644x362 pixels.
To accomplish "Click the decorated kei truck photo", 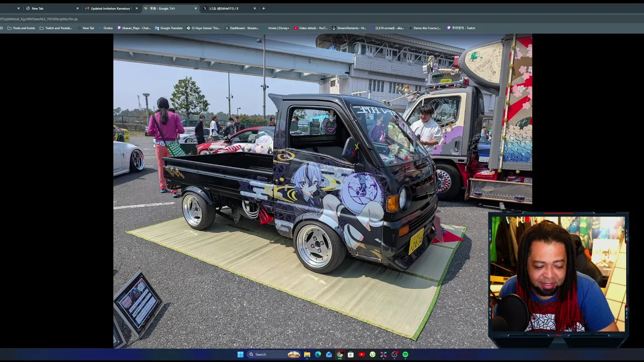I will click(x=323, y=191).
